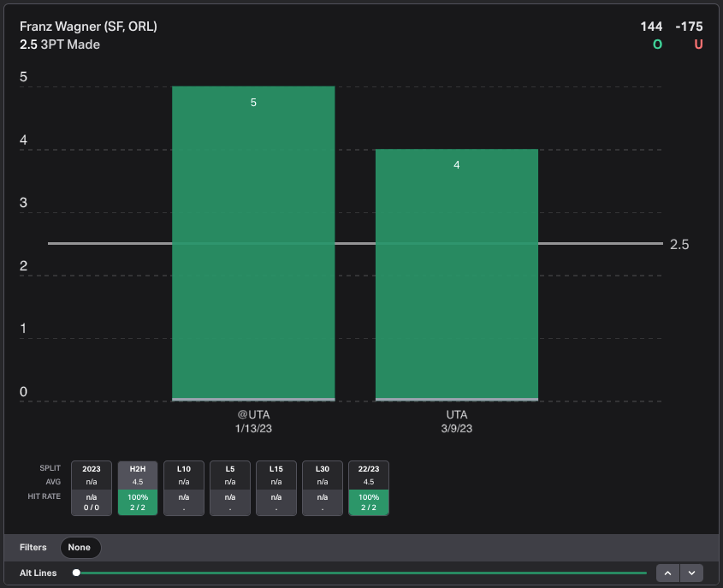Image resolution: width=723 pixels, height=588 pixels.
Task: Switch to the L10 split
Action: pos(183,488)
